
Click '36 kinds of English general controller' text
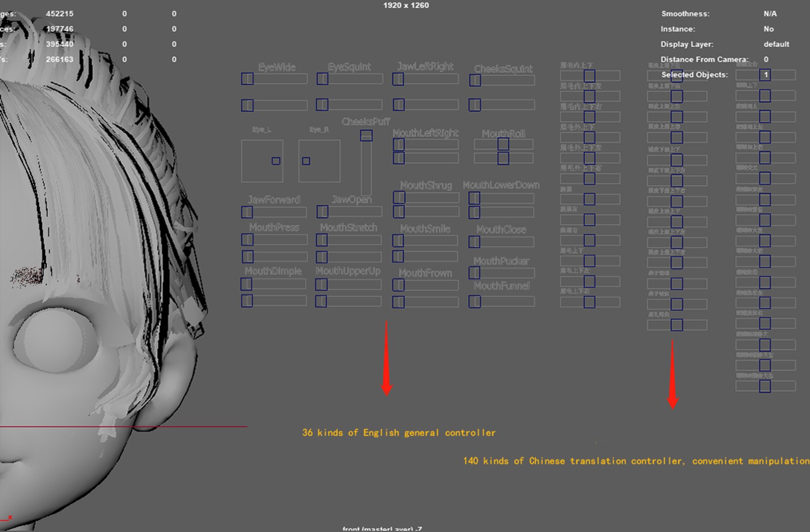coord(399,432)
